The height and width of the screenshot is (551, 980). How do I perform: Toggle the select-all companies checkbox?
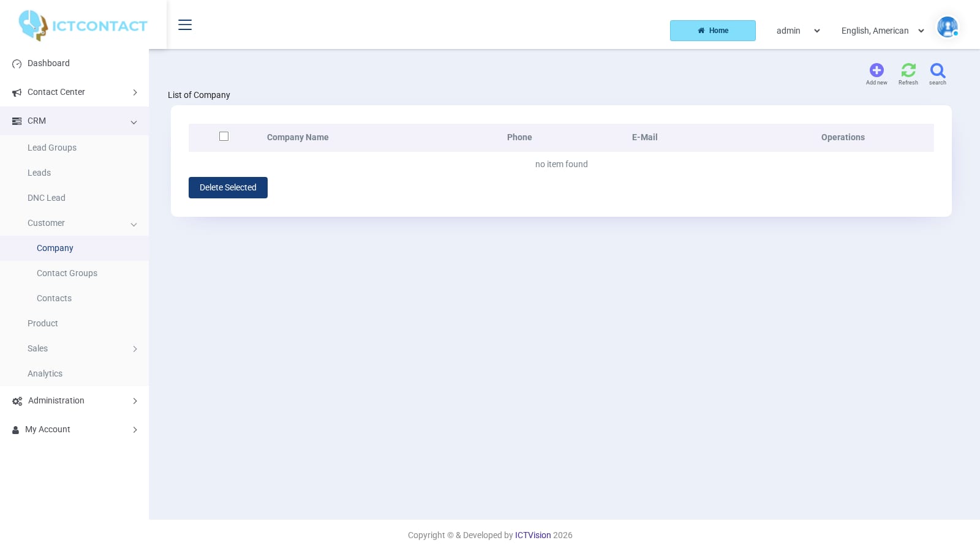224,137
